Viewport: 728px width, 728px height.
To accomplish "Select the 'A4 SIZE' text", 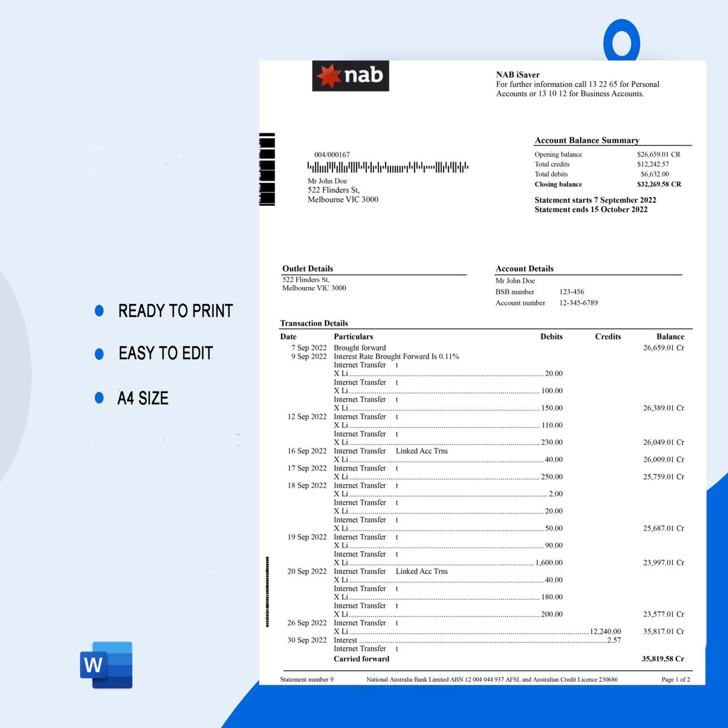I will click(143, 398).
